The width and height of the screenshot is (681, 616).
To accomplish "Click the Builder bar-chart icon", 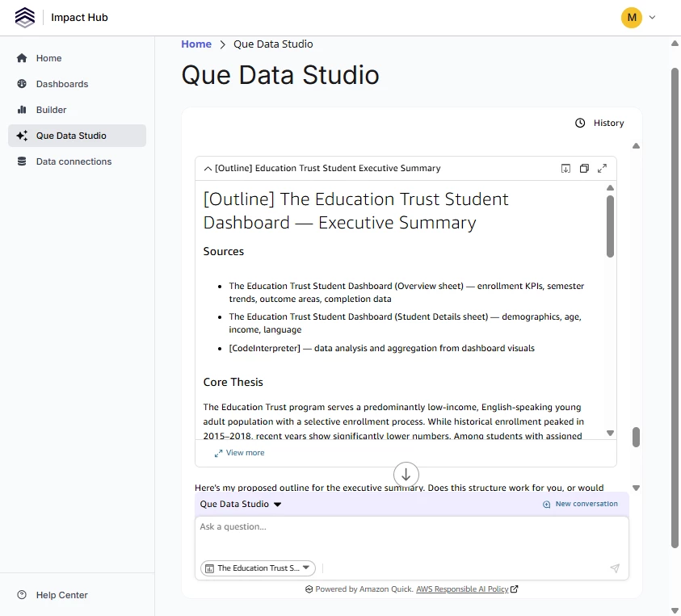I will click(22, 110).
